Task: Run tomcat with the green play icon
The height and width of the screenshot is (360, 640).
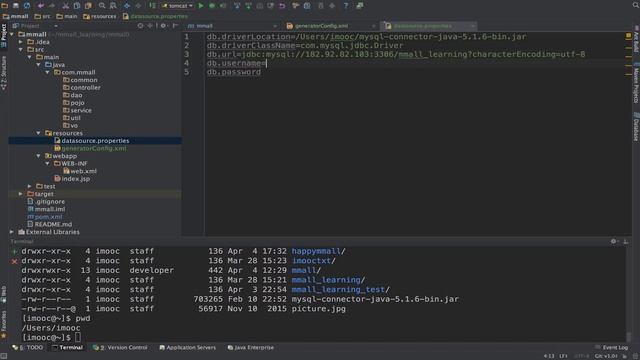Action: tap(201, 6)
